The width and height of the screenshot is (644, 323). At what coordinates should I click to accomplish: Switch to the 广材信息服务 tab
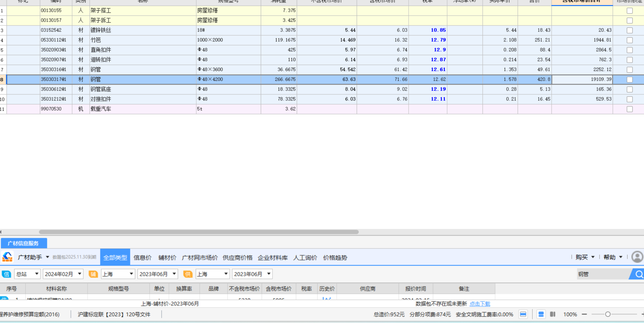tap(24, 243)
